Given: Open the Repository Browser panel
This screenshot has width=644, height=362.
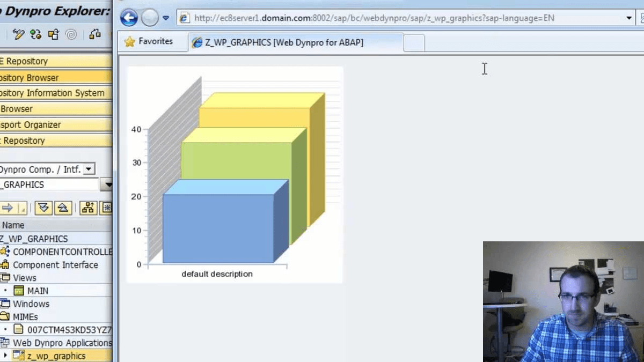Looking at the screenshot, I should click(56, 77).
